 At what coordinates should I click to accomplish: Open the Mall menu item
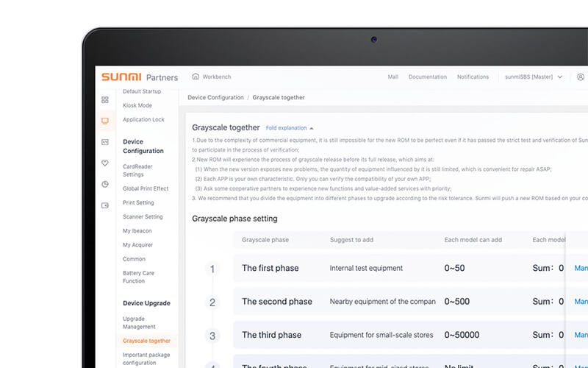pyautogui.click(x=392, y=77)
